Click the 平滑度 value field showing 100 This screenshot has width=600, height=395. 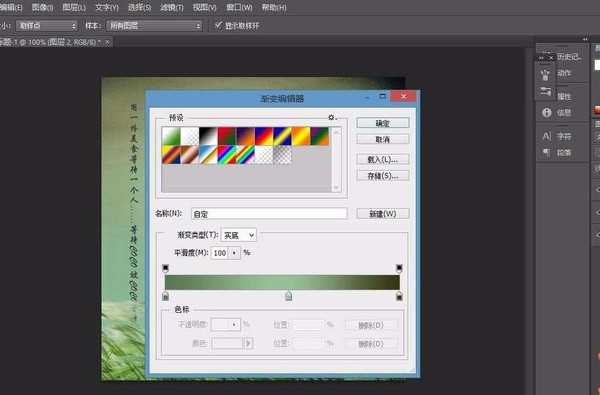tap(220, 253)
